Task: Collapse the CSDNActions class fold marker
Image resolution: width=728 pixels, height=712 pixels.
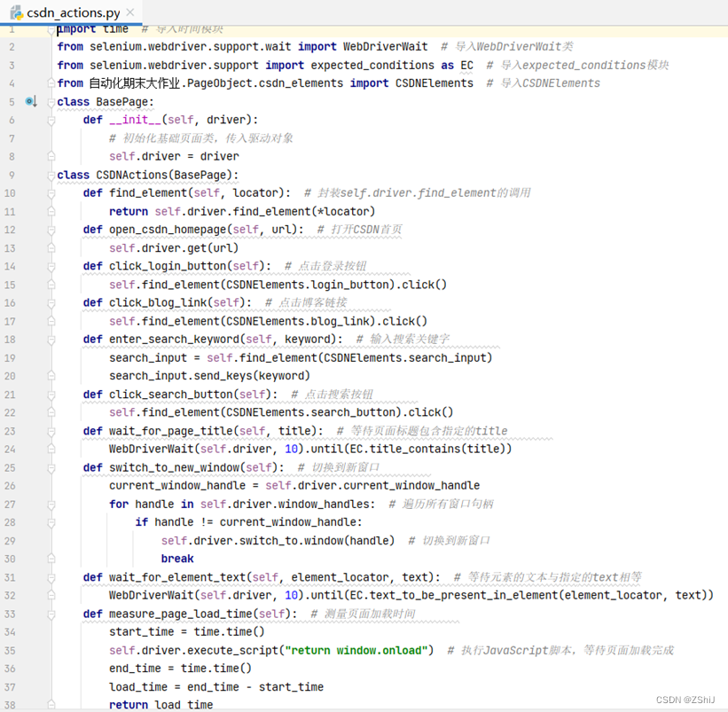Action: 51,176
